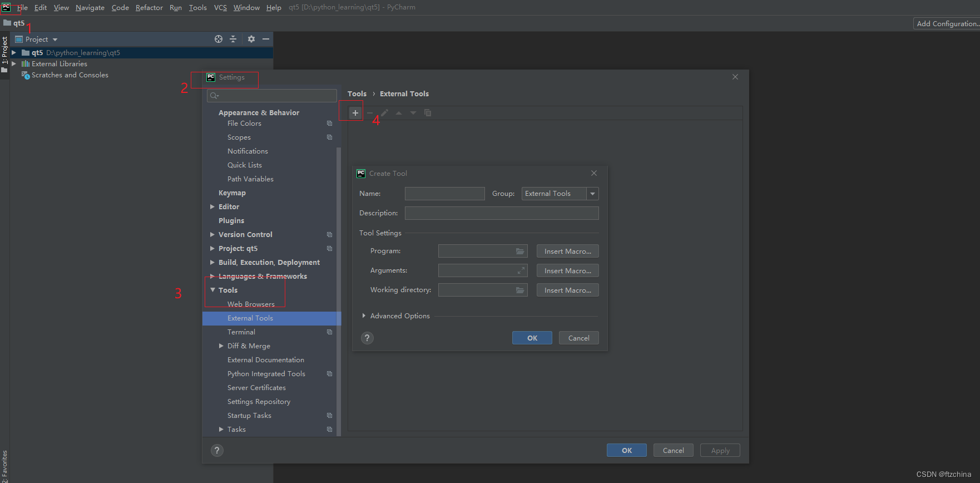Screen dimensions: 980x483
Task: Open Project panel gear settings
Action: point(251,39)
